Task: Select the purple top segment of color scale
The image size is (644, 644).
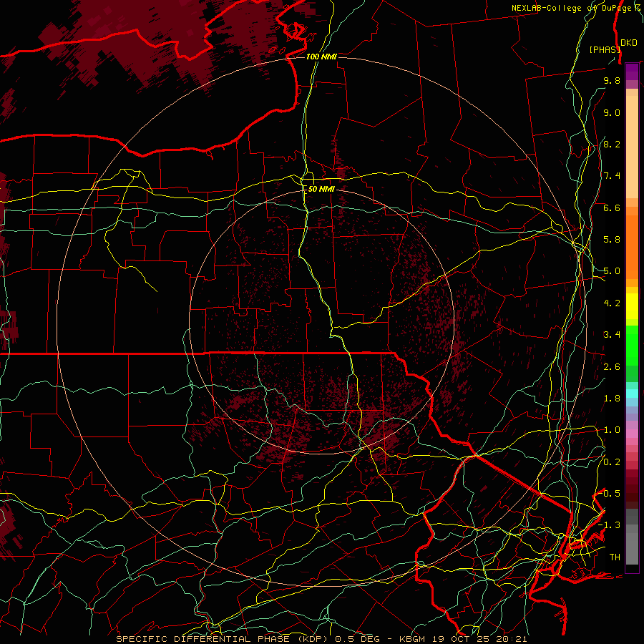Action: click(x=632, y=72)
